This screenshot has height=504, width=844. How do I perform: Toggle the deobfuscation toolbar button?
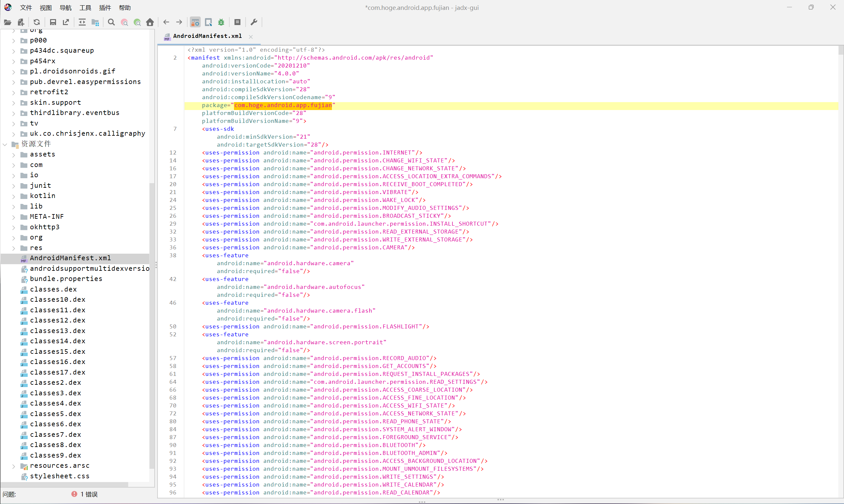point(195,22)
